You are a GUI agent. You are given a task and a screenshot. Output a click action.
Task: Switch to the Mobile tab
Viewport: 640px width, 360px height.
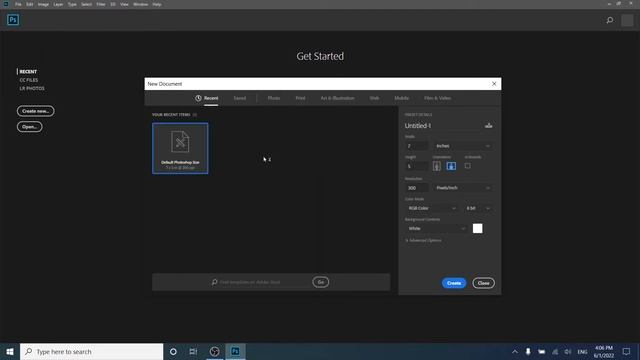click(x=402, y=98)
